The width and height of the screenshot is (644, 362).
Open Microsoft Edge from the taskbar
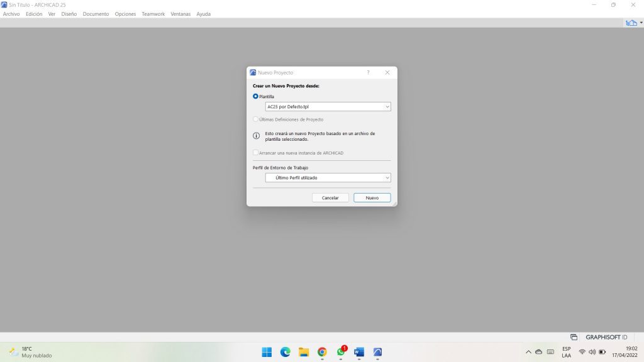click(x=285, y=352)
